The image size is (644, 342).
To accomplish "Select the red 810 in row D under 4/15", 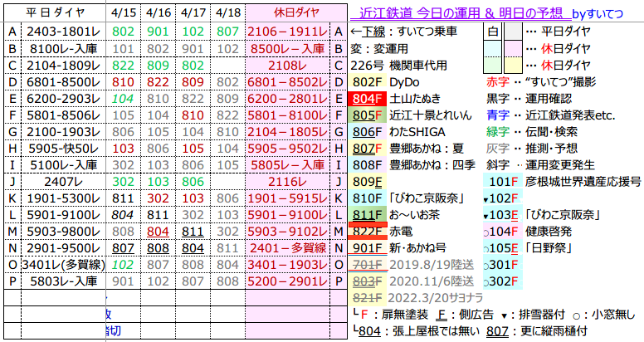I will click(x=123, y=82).
